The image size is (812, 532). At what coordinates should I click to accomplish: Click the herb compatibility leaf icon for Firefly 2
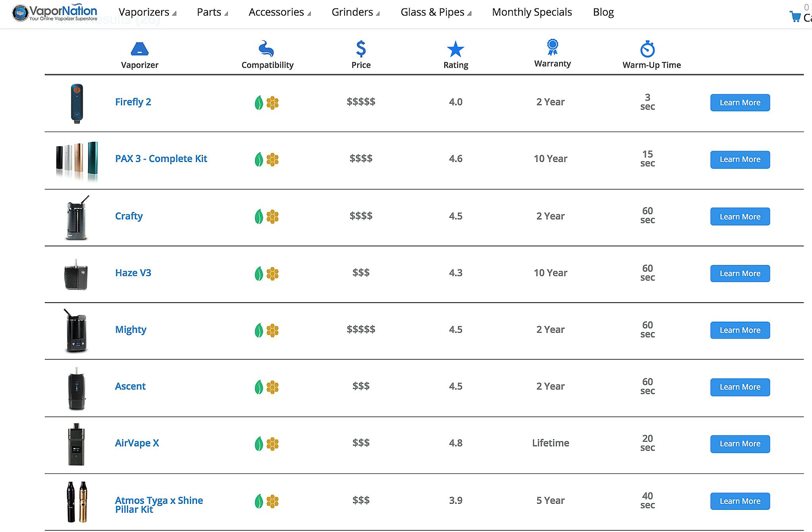tap(259, 101)
